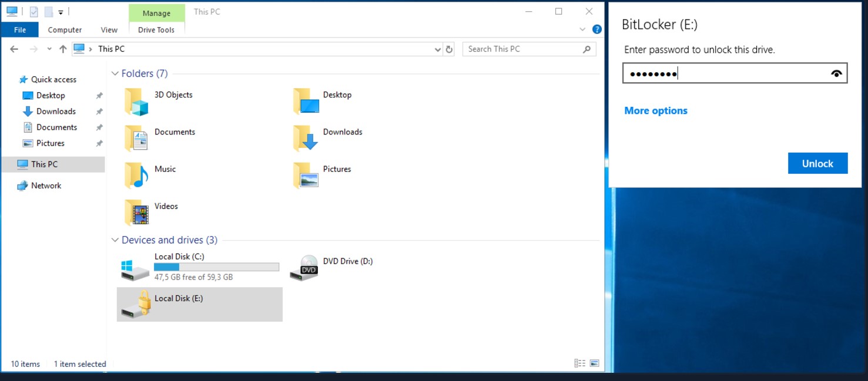Click the New folder icon in quick toolbar
The width and height of the screenshot is (868, 381).
(49, 12)
